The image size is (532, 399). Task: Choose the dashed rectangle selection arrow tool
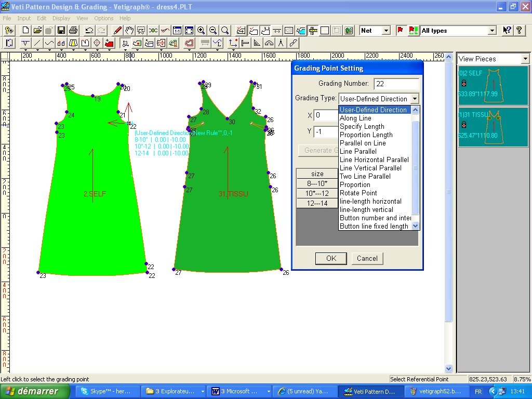pyautogui.click(x=141, y=31)
